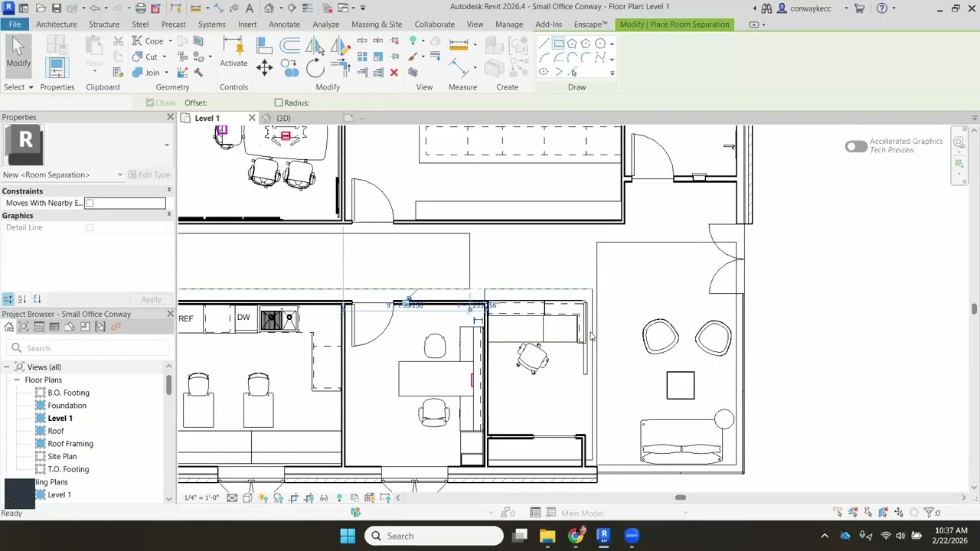Click the Project Browser vertical scrollbar
This screenshot has height=551, width=980.
click(x=168, y=386)
